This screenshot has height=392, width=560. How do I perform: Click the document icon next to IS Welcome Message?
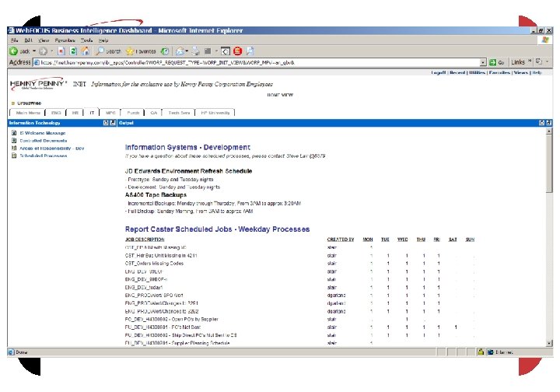[x=14, y=133]
